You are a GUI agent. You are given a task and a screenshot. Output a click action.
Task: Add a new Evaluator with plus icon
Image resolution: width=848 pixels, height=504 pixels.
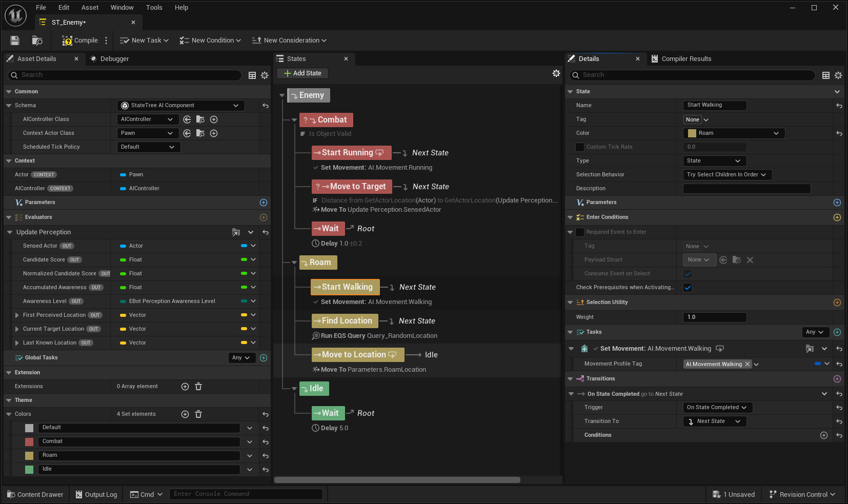tap(264, 217)
